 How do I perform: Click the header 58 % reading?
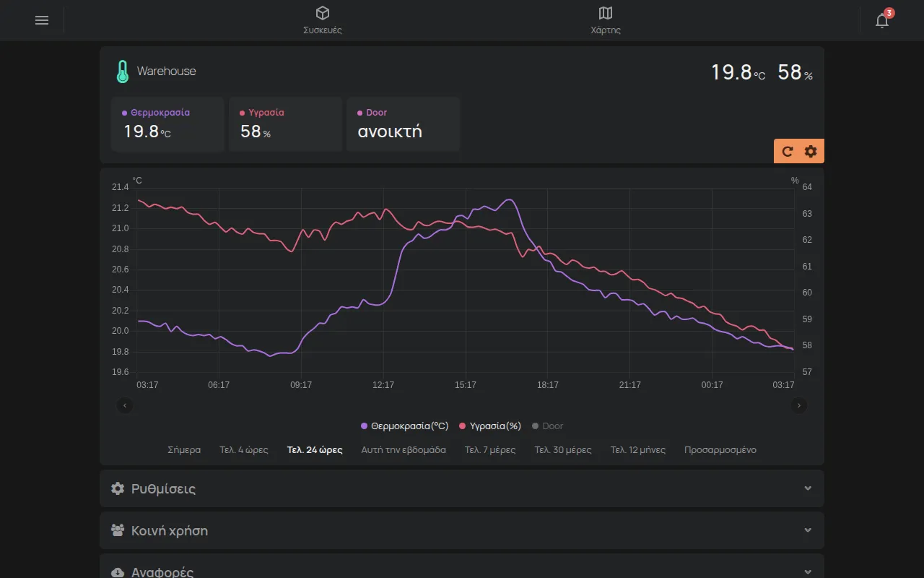[796, 72]
